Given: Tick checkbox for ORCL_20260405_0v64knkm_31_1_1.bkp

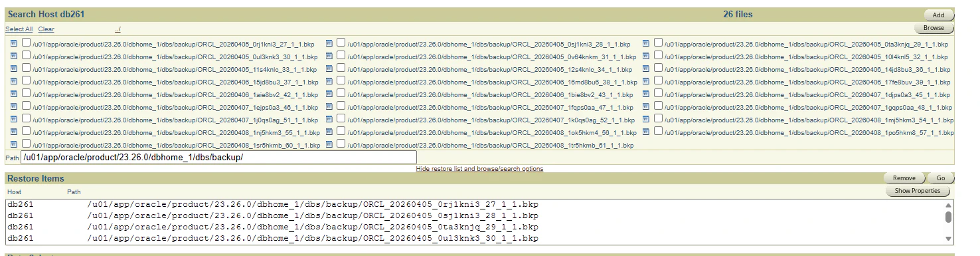Looking at the screenshot, I should point(341,55).
